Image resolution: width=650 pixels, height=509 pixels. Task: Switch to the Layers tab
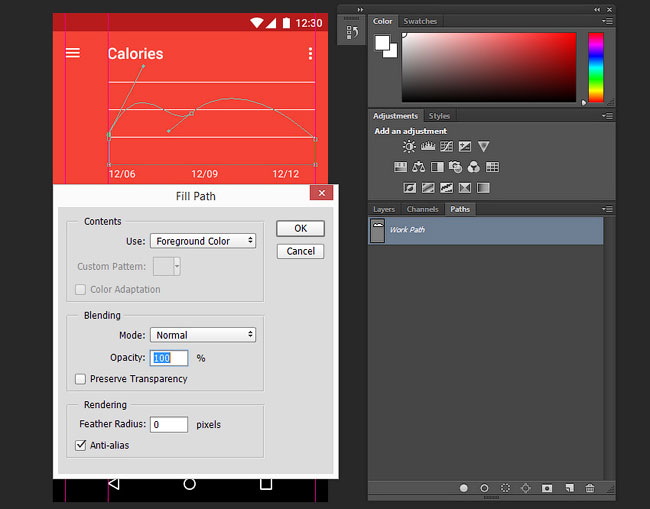[384, 209]
